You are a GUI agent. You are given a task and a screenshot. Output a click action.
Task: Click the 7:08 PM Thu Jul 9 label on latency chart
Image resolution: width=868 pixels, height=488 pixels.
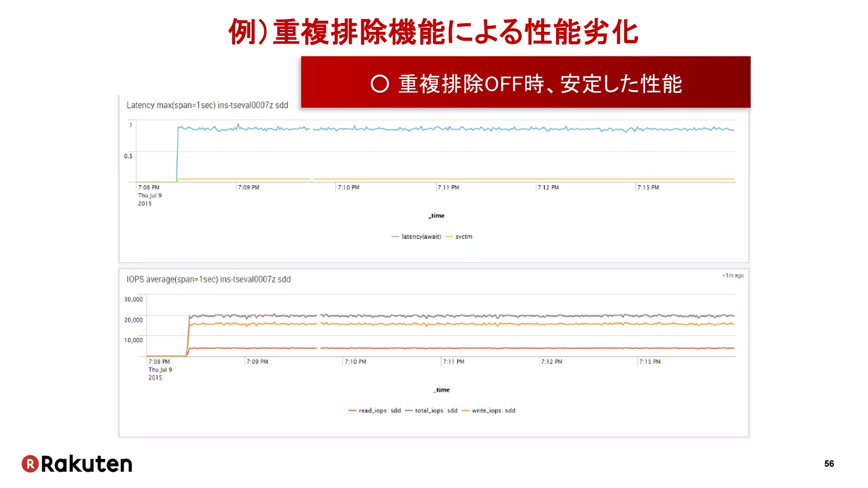pyautogui.click(x=150, y=195)
